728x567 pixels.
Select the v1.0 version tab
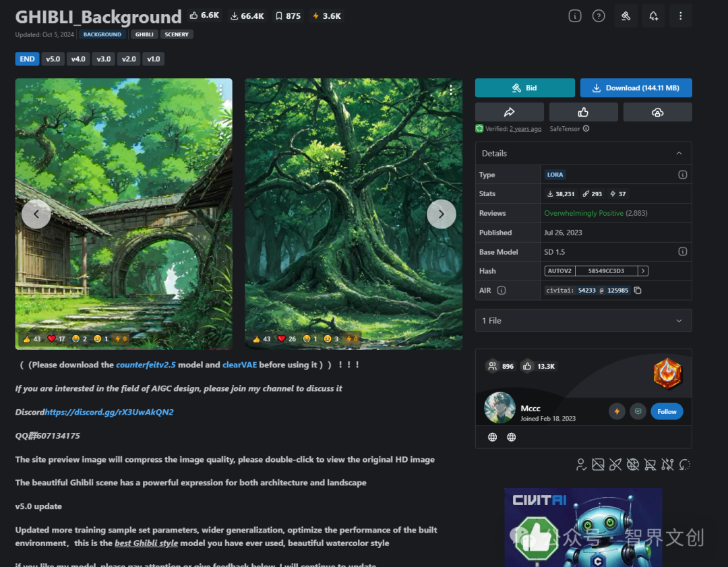153,59
